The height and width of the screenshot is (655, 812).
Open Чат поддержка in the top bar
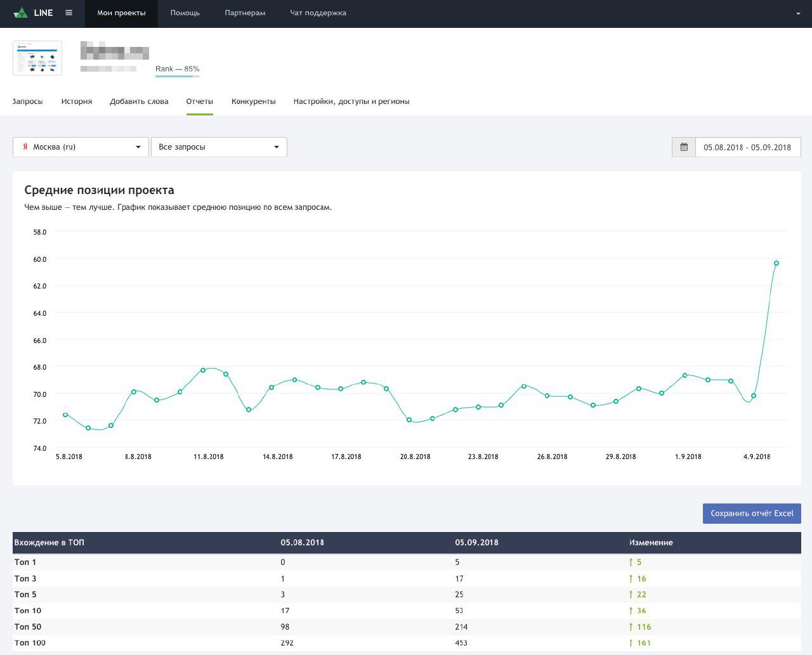click(x=318, y=13)
